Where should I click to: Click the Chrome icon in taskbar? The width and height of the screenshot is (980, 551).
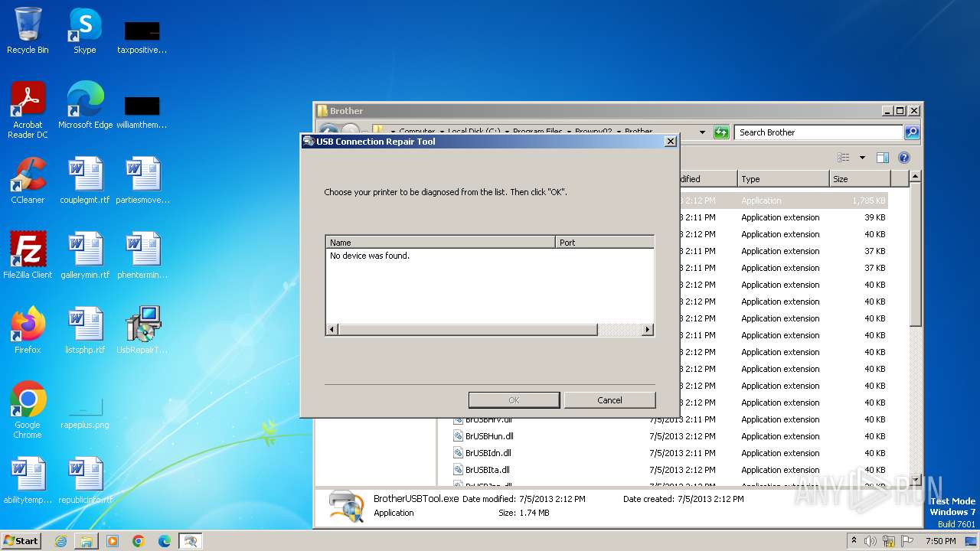139,541
